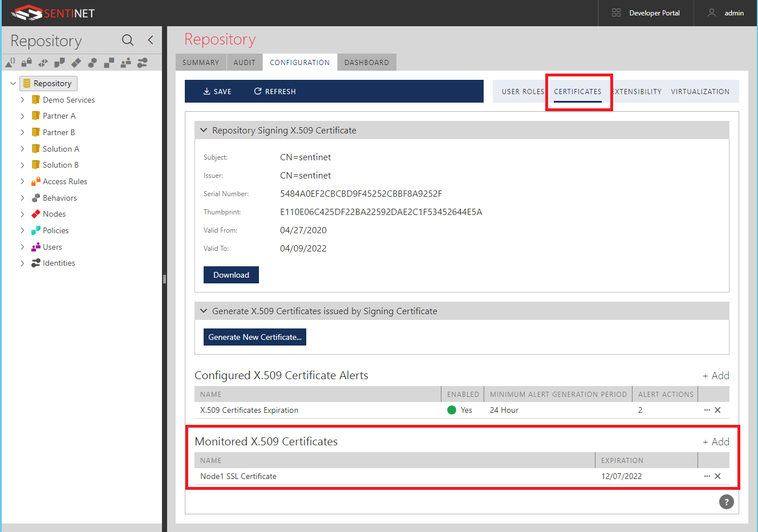758x532 pixels.
Task: Collapse the Repository Signing X.509 Certificate section
Action: 204,131
